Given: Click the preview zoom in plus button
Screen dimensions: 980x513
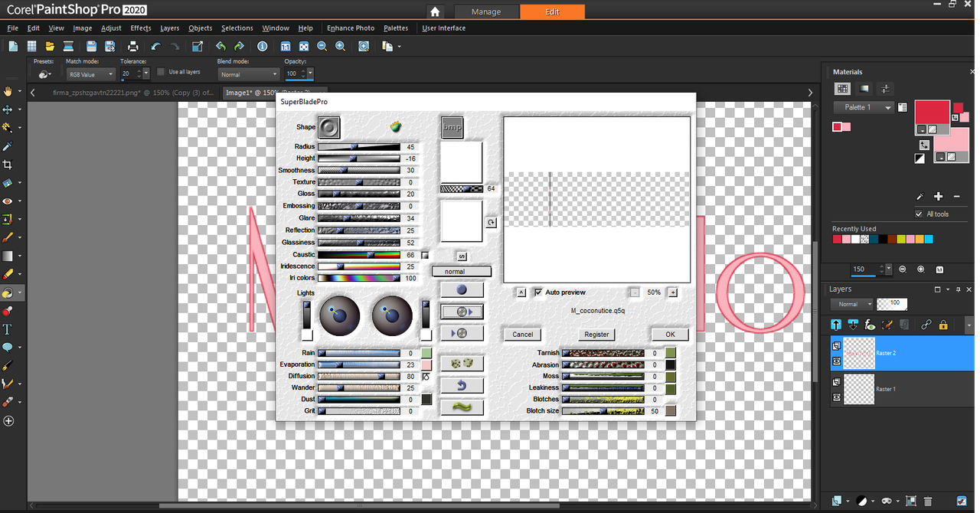Looking at the screenshot, I should 673,292.
